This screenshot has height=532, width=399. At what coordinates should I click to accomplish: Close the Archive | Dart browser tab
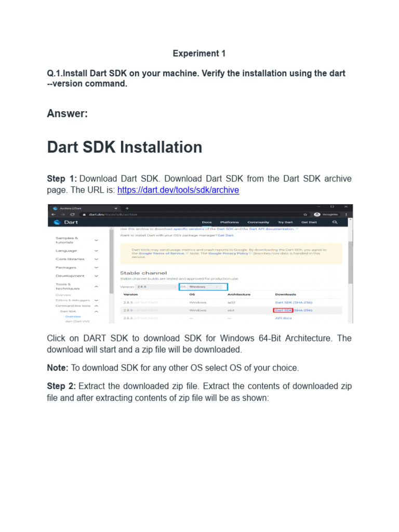116,208
